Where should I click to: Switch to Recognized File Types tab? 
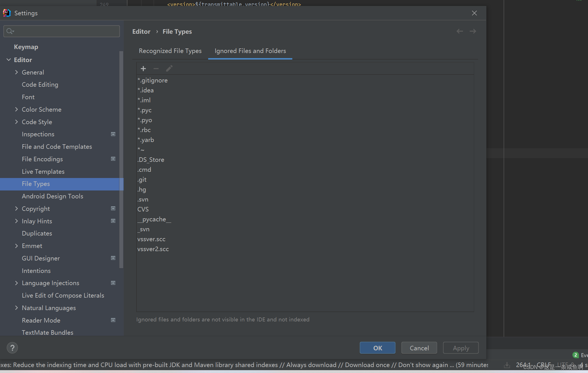tap(170, 51)
